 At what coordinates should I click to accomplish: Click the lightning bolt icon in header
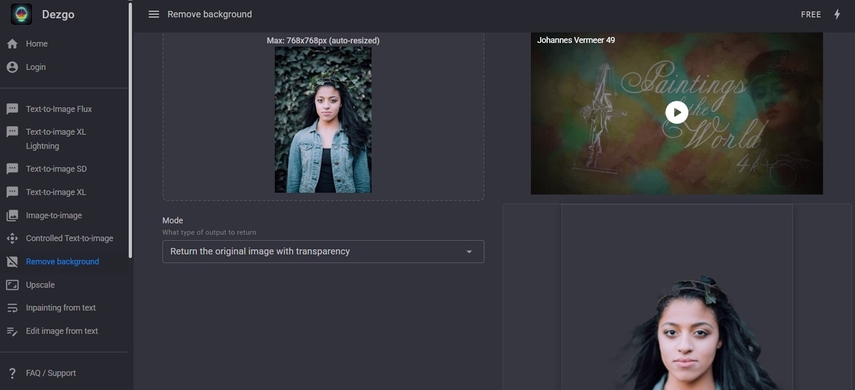(837, 15)
